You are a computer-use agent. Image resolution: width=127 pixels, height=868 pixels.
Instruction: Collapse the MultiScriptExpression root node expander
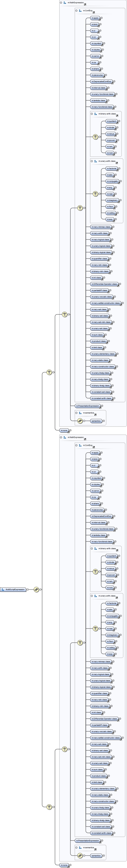28,590
